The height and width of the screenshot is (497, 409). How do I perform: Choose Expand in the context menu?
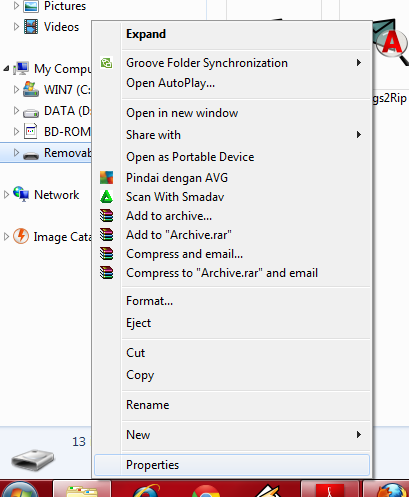tap(232, 34)
